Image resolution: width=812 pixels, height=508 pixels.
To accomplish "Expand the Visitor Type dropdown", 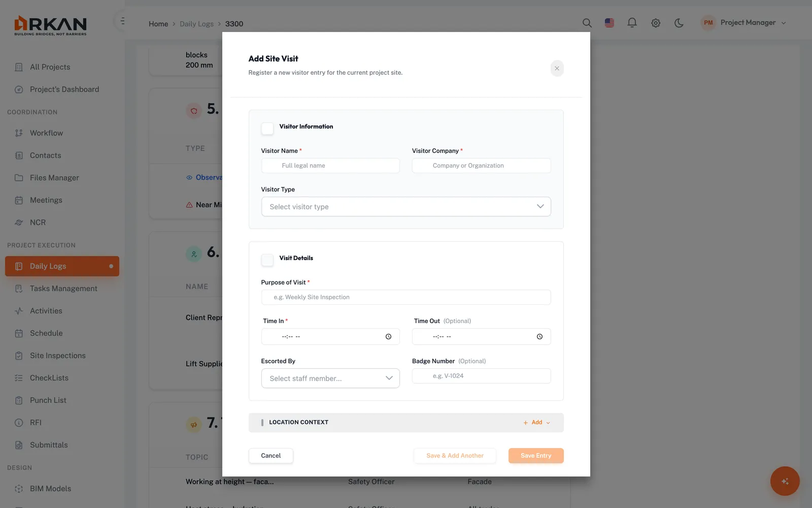I will tap(406, 207).
